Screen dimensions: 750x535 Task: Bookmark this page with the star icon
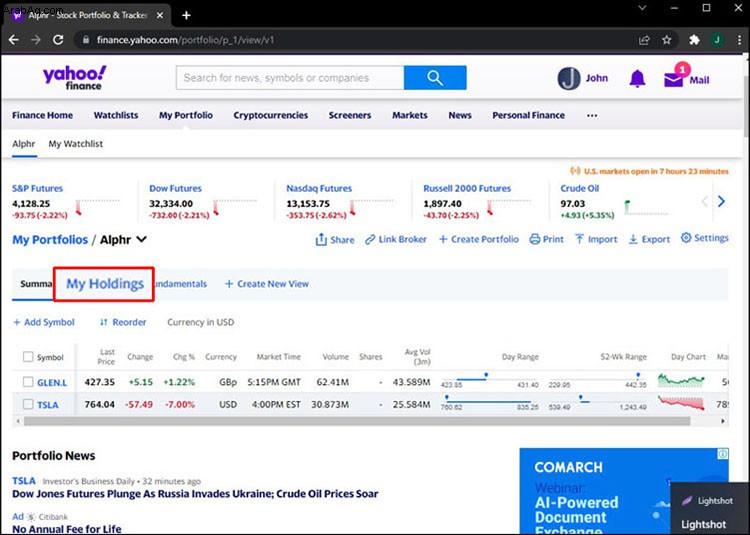click(667, 40)
